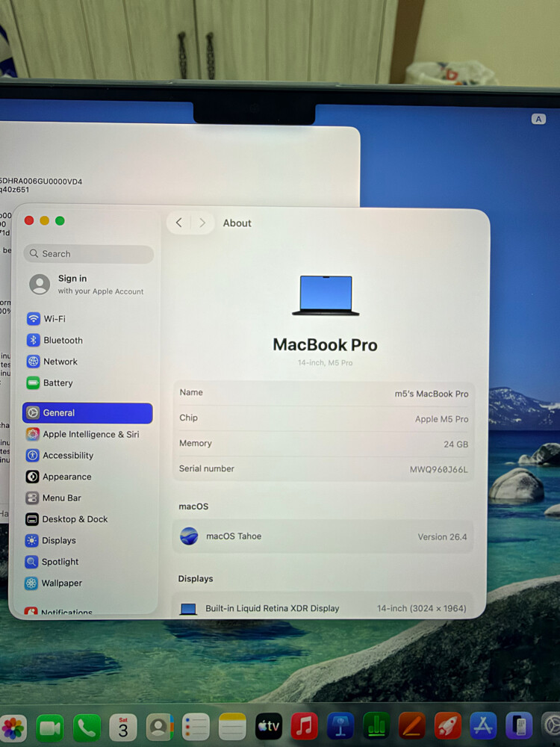This screenshot has height=747, width=560.
Task: Select the Chip row showing Apple M5 Pro
Action: 324,418
